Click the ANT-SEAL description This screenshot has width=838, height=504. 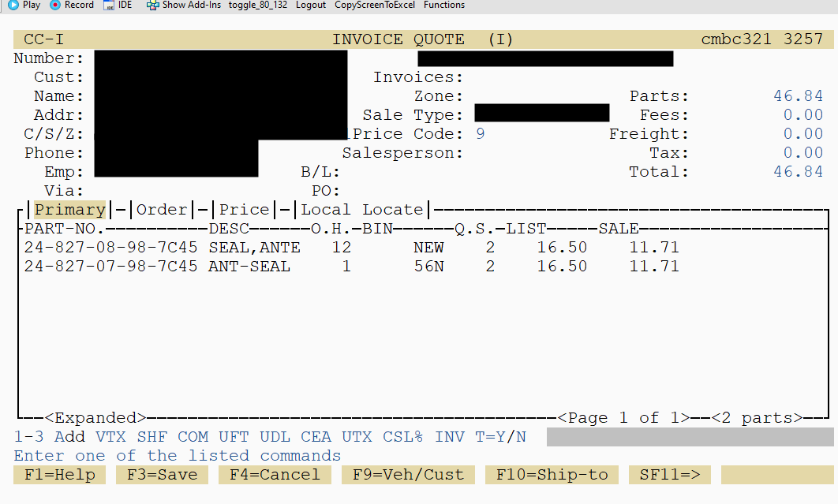[249, 266]
